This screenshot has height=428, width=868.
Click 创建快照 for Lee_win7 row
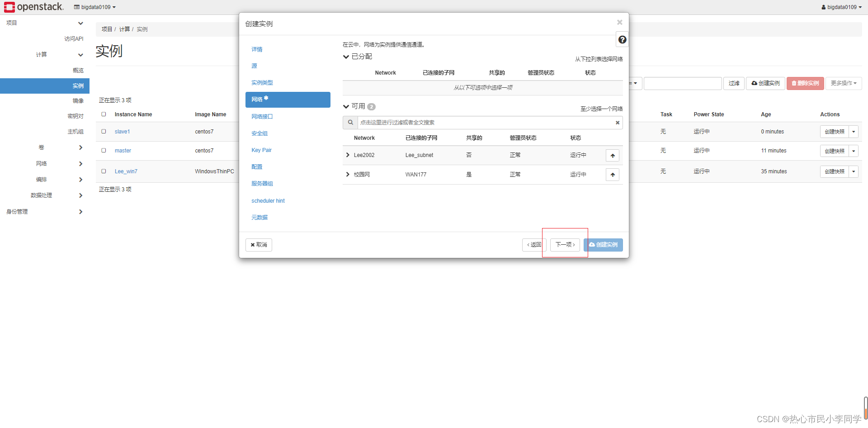(835, 171)
